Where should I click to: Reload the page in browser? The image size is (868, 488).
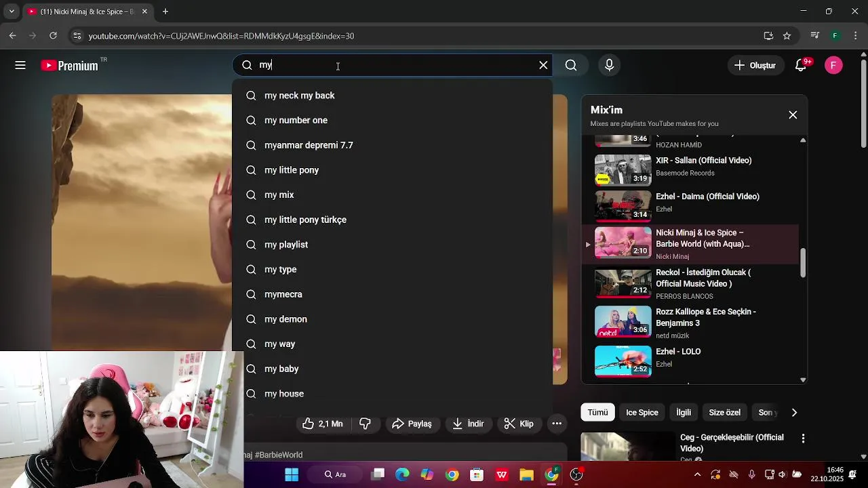pos(53,36)
